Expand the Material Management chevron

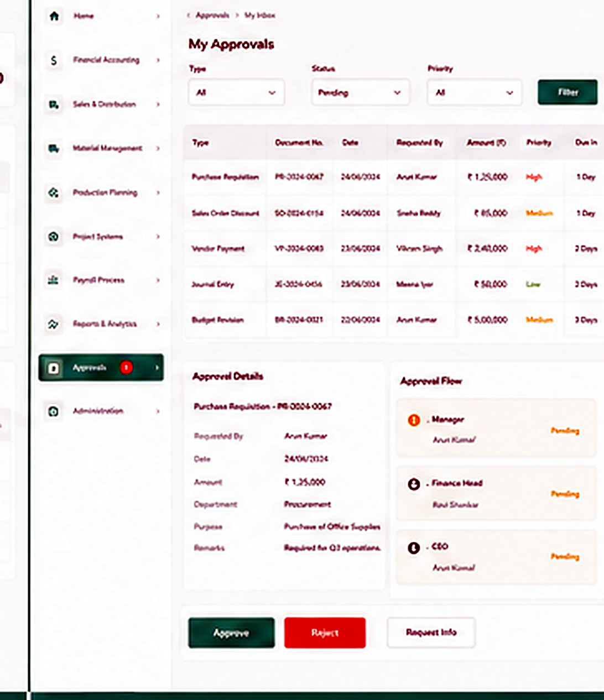158,148
